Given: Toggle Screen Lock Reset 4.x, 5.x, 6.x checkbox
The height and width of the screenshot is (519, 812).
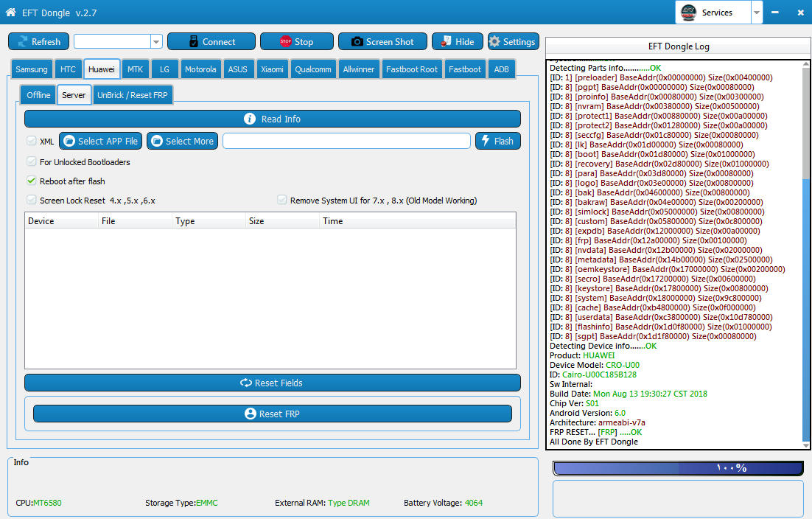Looking at the screenshot, I should [32, 200].
